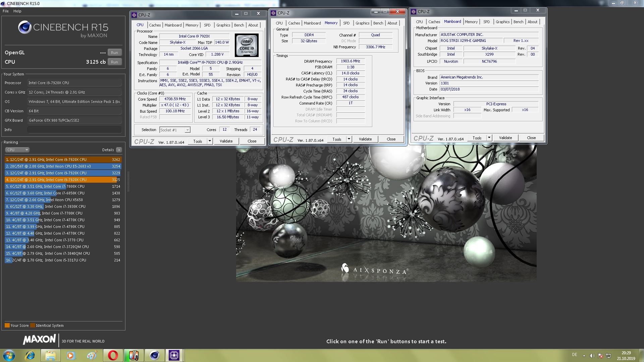Select Graphics tab in Memory CPU-Z window

click(x=363, y=23)
